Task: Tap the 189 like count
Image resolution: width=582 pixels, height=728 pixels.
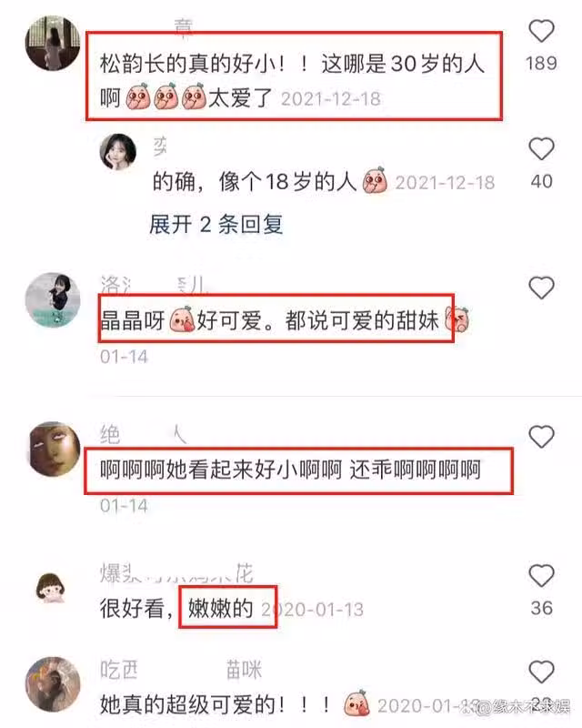Action: 542,63
